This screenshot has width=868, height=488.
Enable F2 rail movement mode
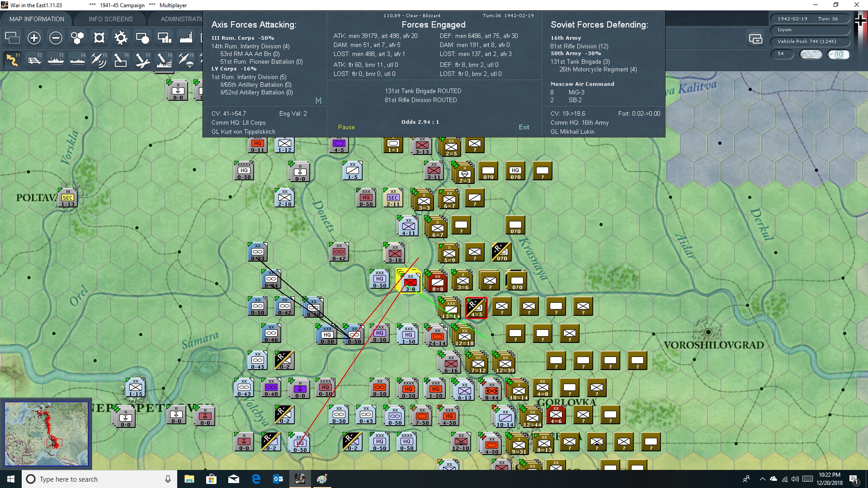(x=34, y=60)
